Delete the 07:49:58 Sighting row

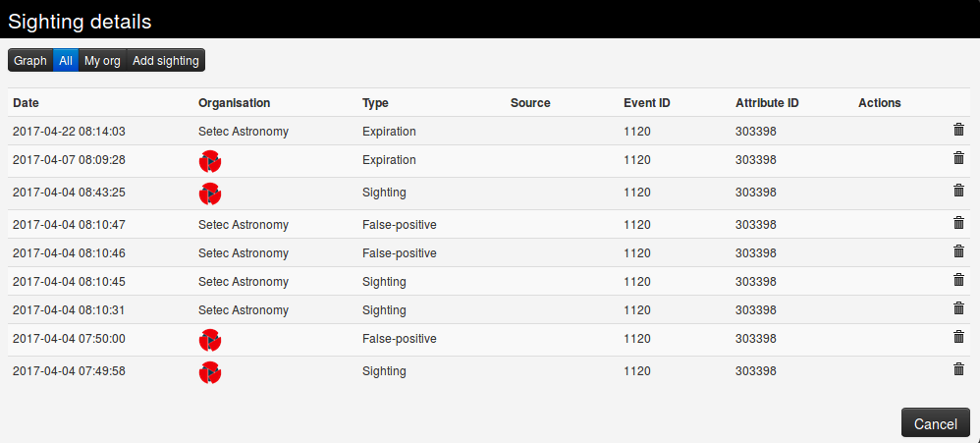[958, 369]
